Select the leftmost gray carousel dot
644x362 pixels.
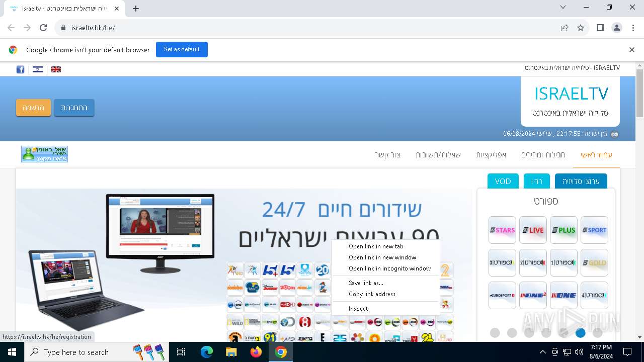(x=495, y=333)
